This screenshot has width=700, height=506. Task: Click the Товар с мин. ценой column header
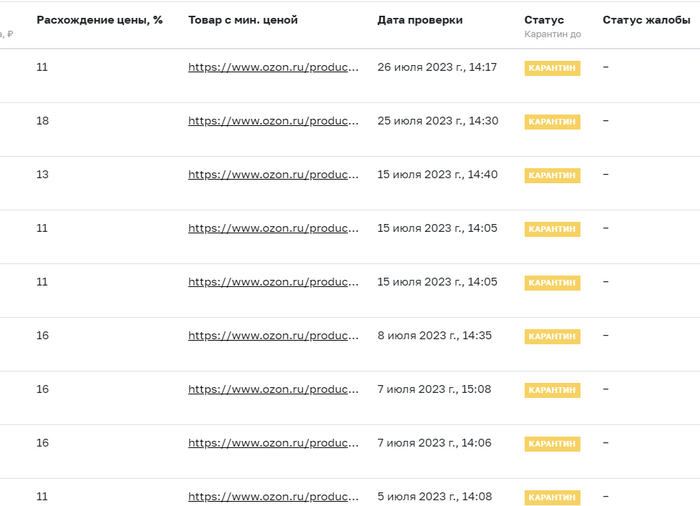(x=243, y=20)
